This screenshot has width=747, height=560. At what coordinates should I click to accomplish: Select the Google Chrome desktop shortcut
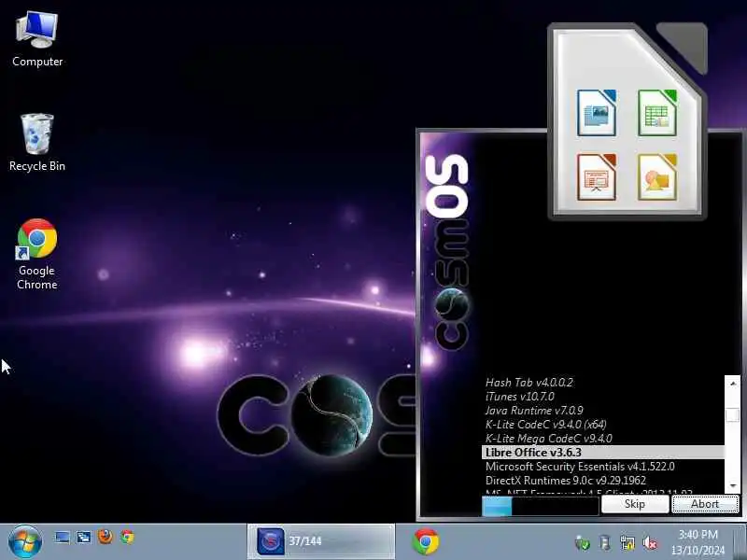coord(37,254)
